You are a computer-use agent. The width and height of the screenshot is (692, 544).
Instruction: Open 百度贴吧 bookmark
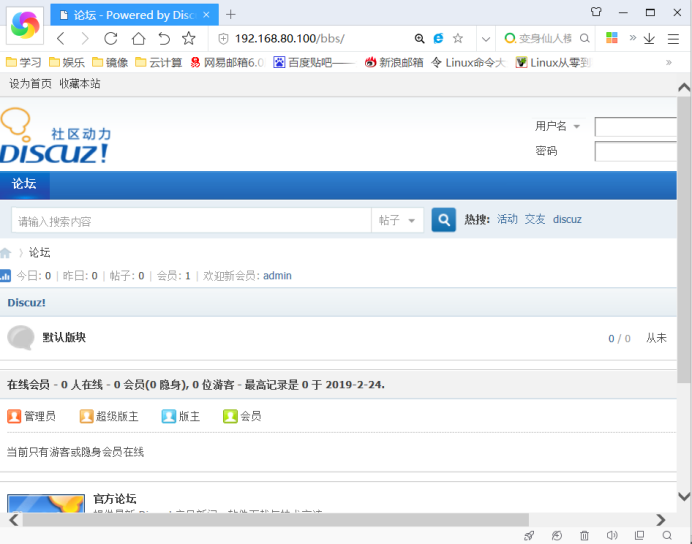pos(314,63)
